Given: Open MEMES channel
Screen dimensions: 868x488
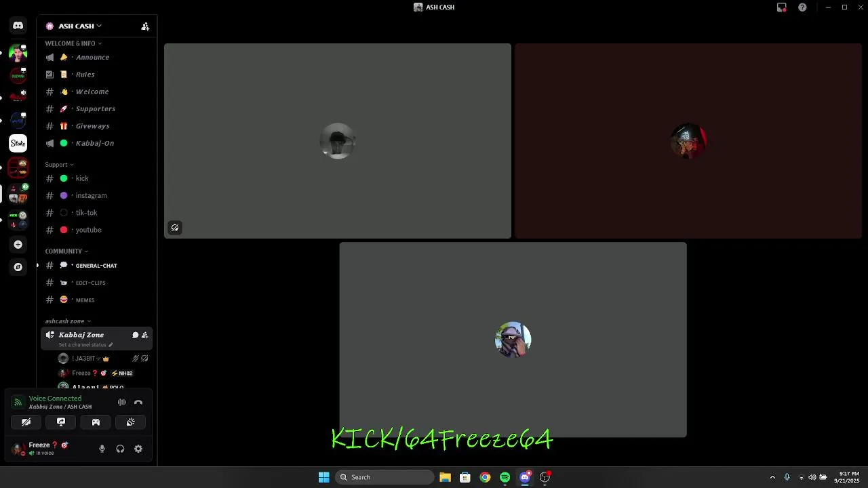Looking at the screenshot, I should coord(97,300).
